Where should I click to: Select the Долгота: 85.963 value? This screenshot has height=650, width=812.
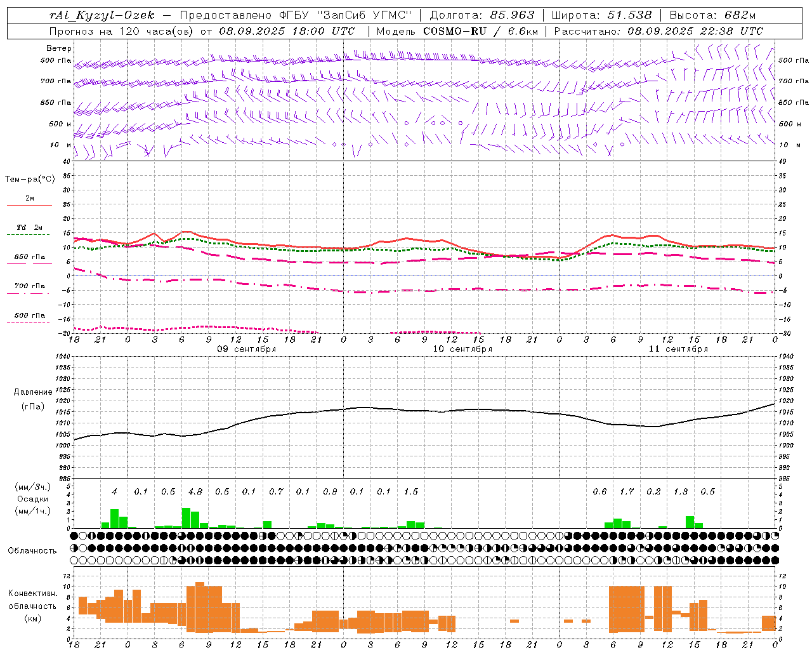coord(482,15)
